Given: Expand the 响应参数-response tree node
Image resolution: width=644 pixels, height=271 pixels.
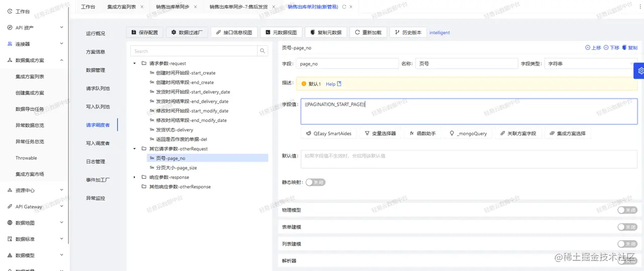Looking at the screenshot, I should coord(134,177).
